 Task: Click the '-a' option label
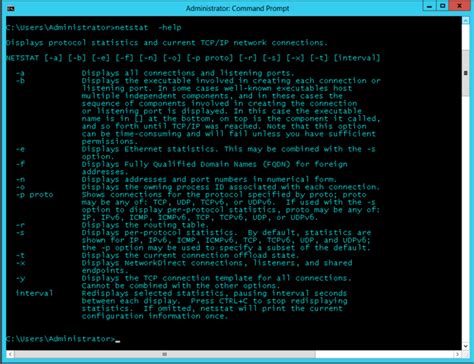point(20,73)
